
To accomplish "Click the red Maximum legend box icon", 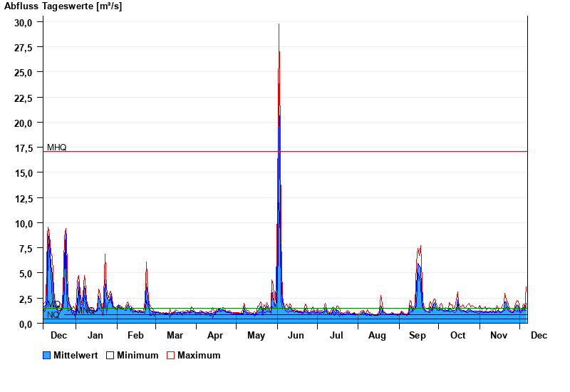I will [x=170, y=356].
